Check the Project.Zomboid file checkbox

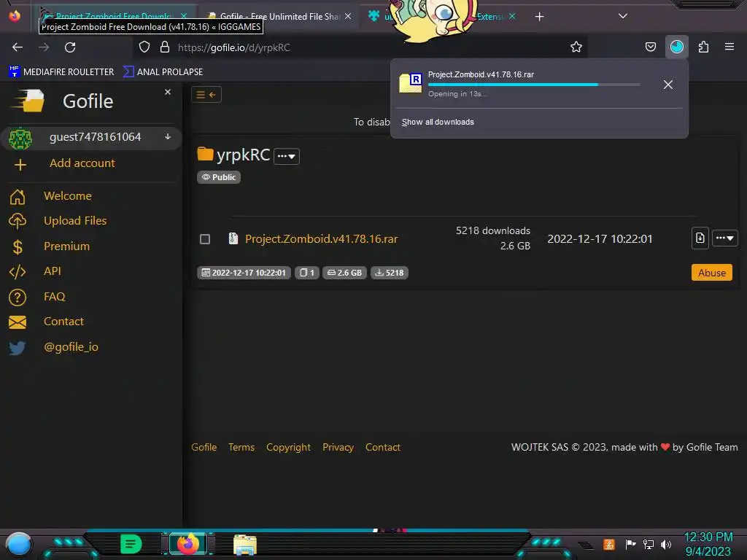[x=205, y=239]
